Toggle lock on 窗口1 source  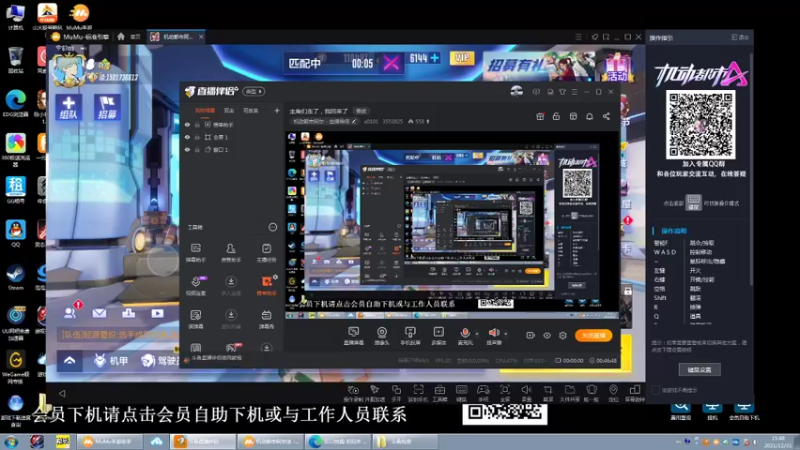(197, 150)
